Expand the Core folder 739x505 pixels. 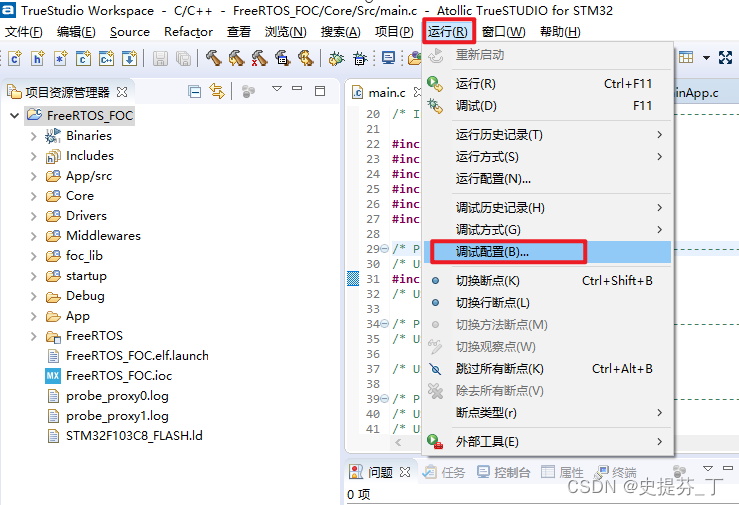point(33,196)
